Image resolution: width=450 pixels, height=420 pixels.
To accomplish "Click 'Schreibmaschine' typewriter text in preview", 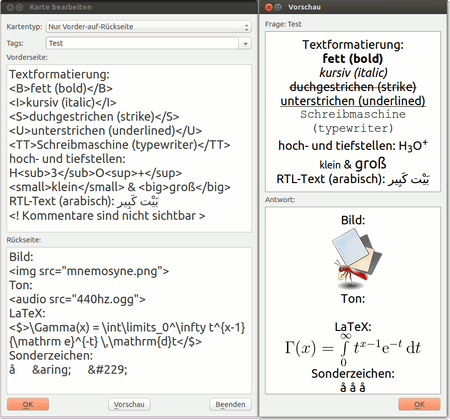I will point(353,114).
